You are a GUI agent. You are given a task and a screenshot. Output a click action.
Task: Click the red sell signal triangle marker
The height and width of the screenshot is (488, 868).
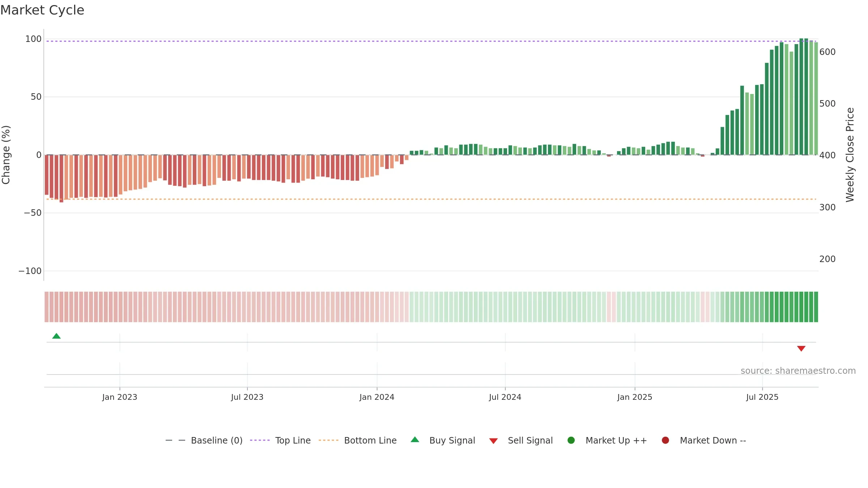coord(801,348)
